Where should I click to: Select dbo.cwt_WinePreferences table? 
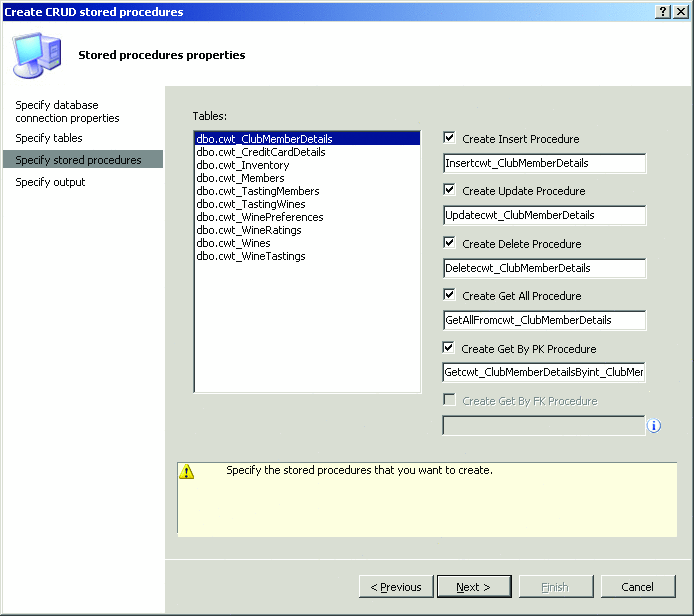[x=307, y=217]
